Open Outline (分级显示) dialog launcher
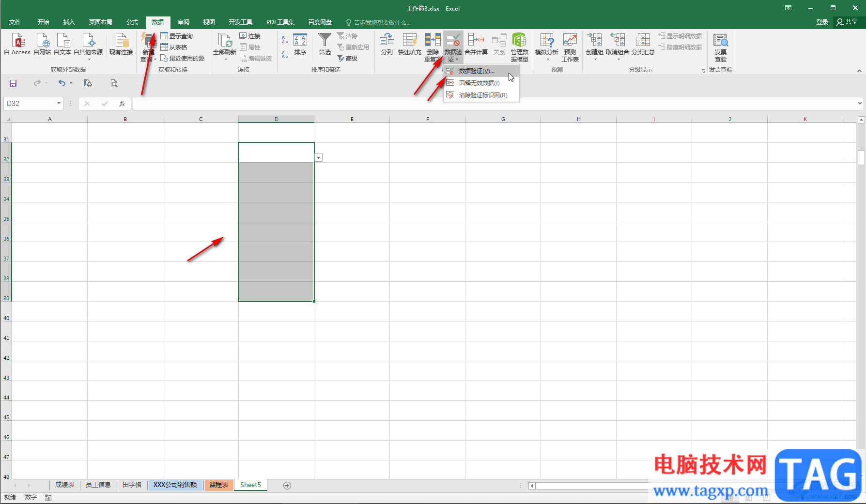 703,71
